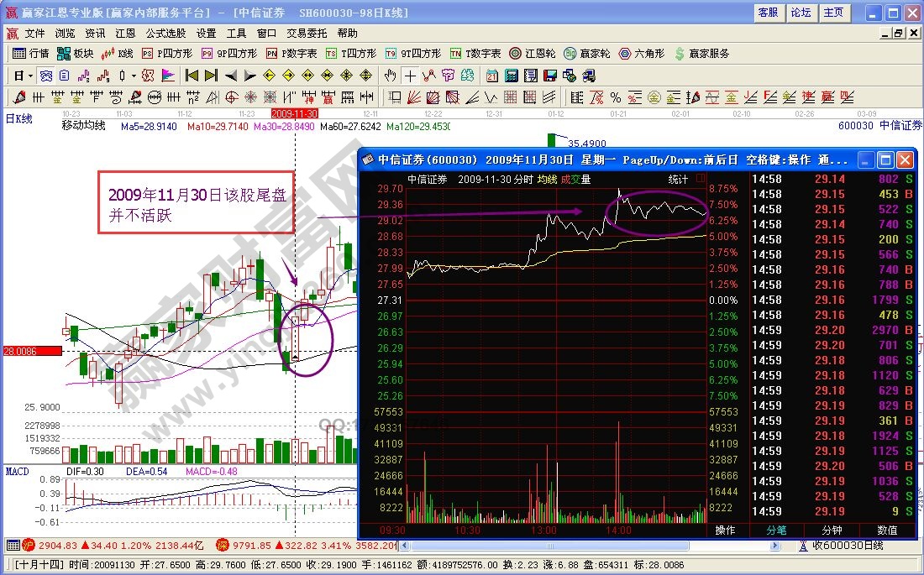This screenshot has height=575, width=924.
Task: Click the 移动均线 indicator label
Action: (84, 125)
